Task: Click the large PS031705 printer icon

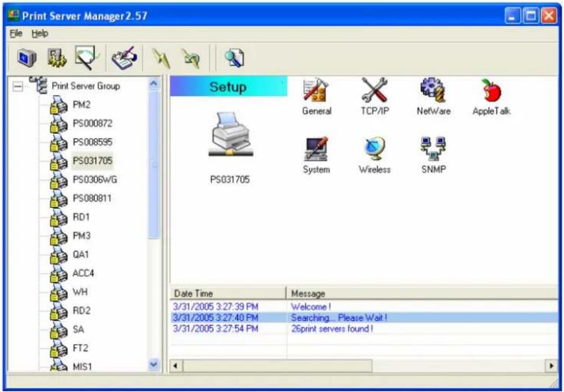Action: [231, 135]
